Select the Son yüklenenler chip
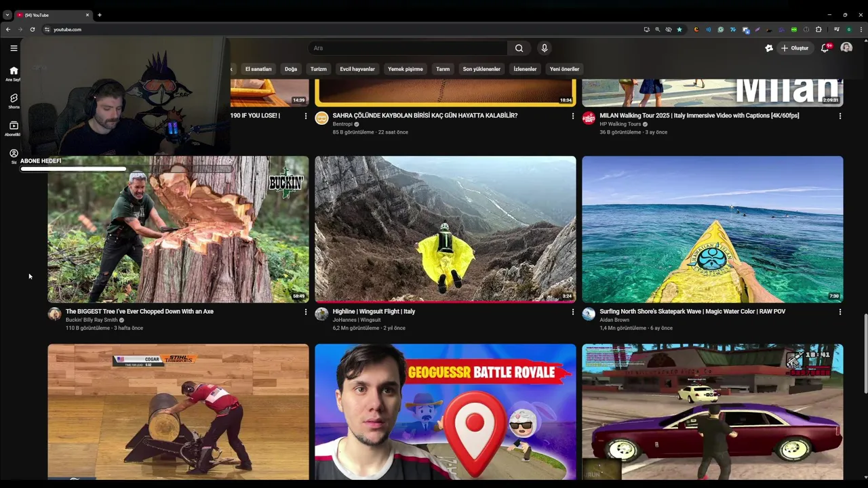The width and height of the screenshot is (868, 488). click(x=481, y=69)
